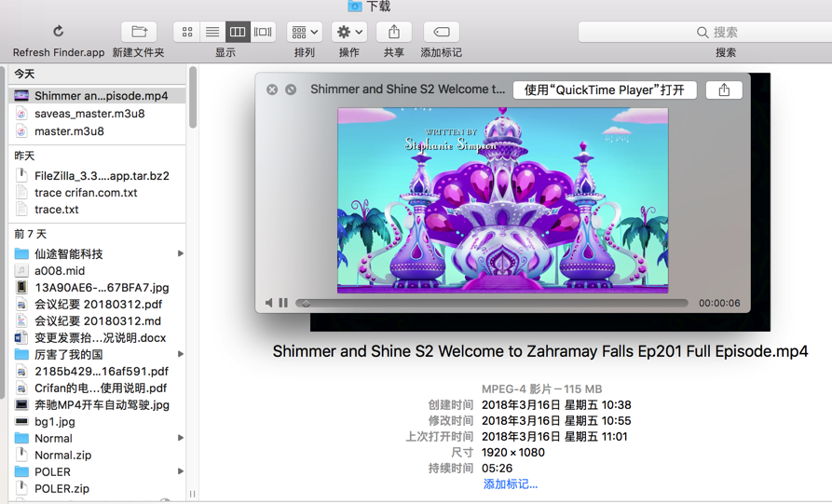Mute the preview video volume icon
This screenshot has width=832, height=504.
[x=269, y=303]
